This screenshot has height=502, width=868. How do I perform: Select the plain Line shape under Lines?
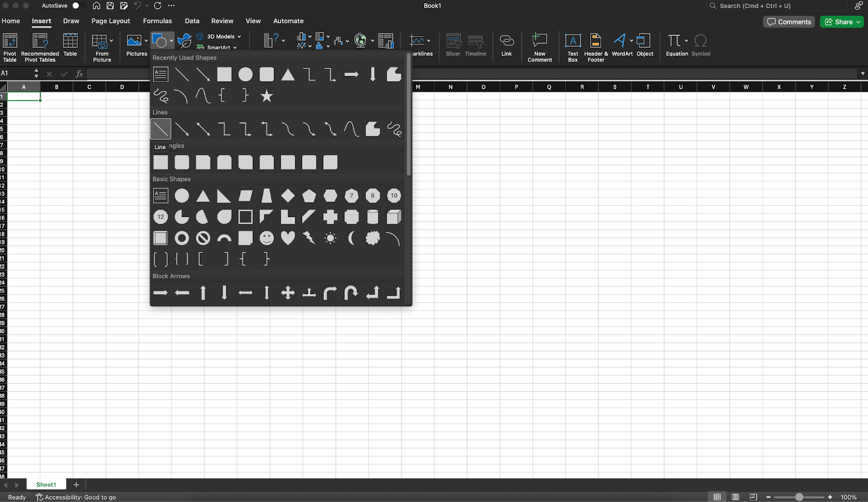pos(161,129)
